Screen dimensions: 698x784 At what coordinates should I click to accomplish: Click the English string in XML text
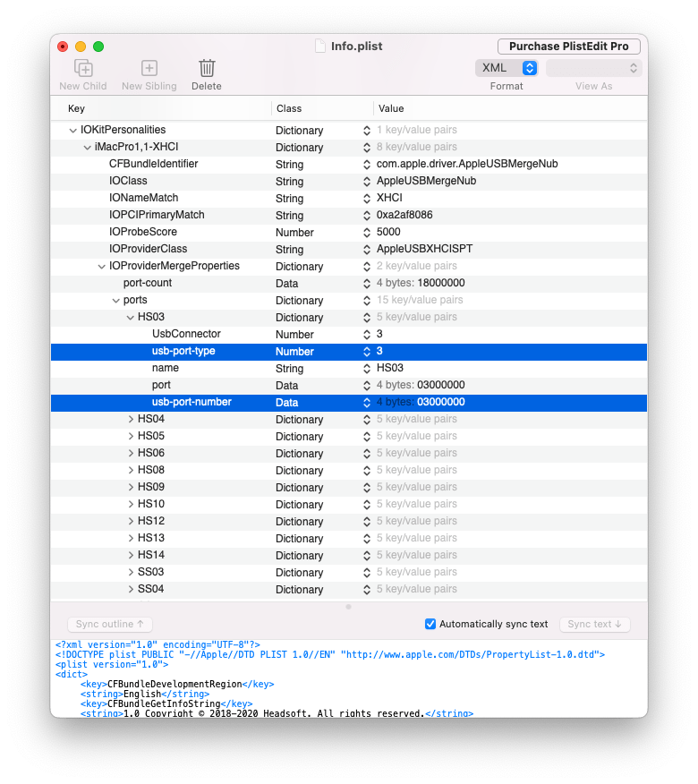142,694
